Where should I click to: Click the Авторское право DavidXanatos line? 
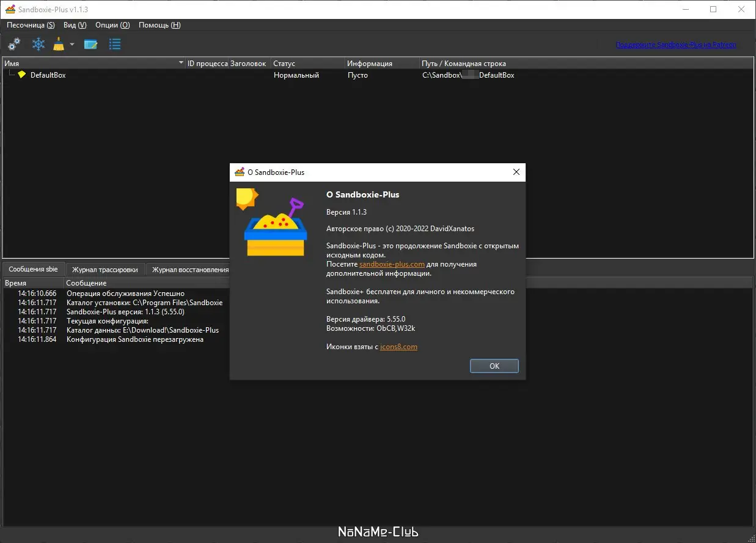pos(400,229)
